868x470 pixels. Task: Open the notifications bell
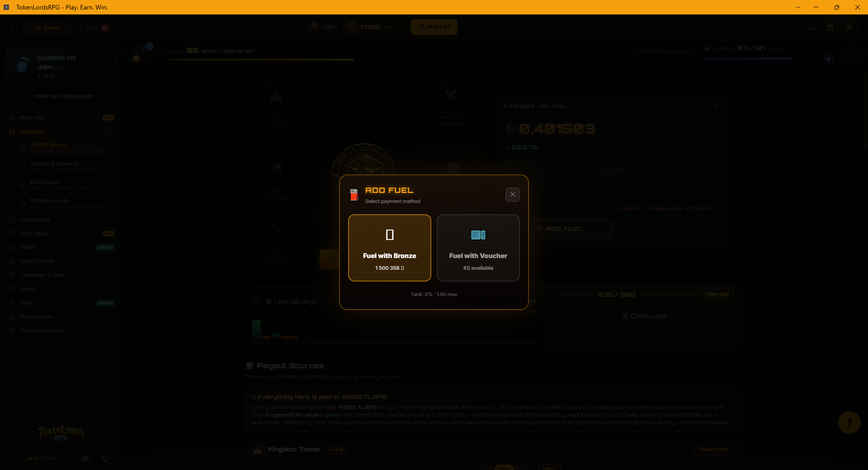(x=812, y=27)
